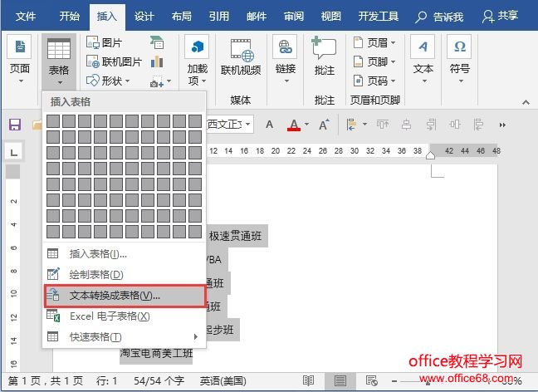Click the tab selector L button

pos(14,152)
